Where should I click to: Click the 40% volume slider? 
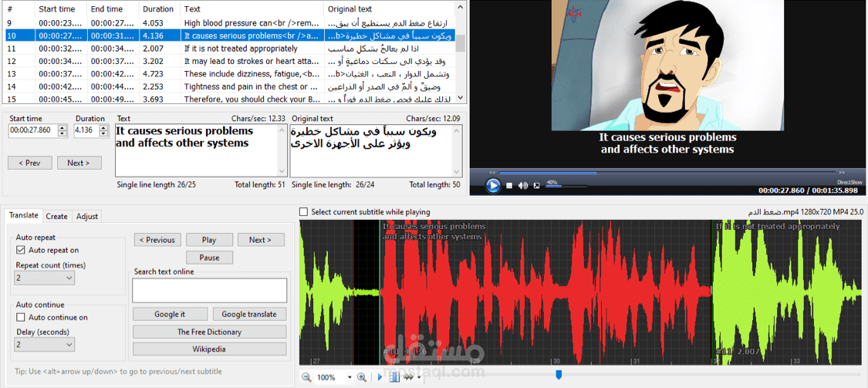(567, 186)
